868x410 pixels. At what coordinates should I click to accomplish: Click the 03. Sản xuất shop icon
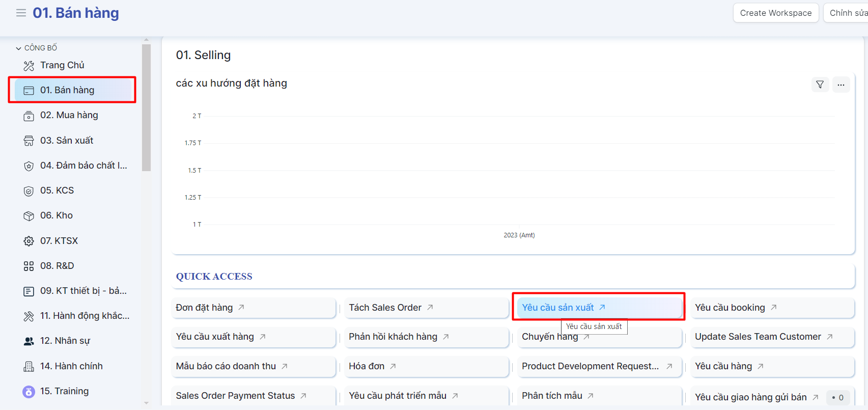[x=29, y=141]
